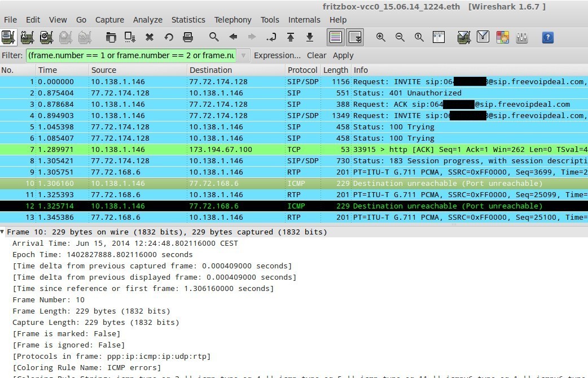Open preferences icon in toolbar

521,37
